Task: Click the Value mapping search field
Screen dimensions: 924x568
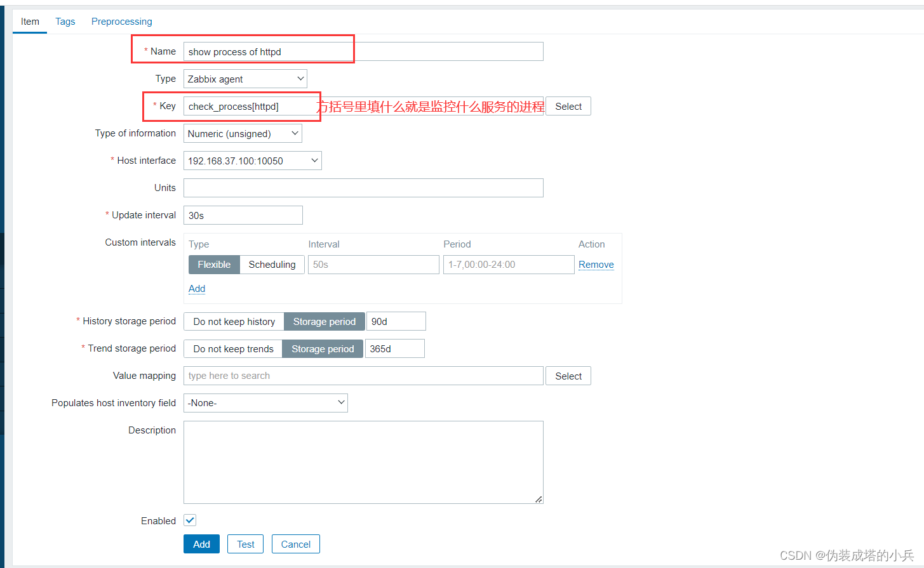Action: coord(363,376)
